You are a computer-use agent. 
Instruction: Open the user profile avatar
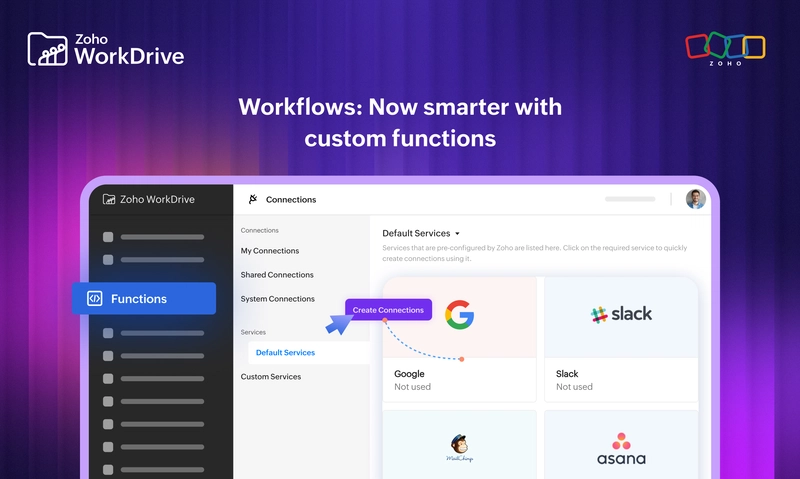pos(695,199)
